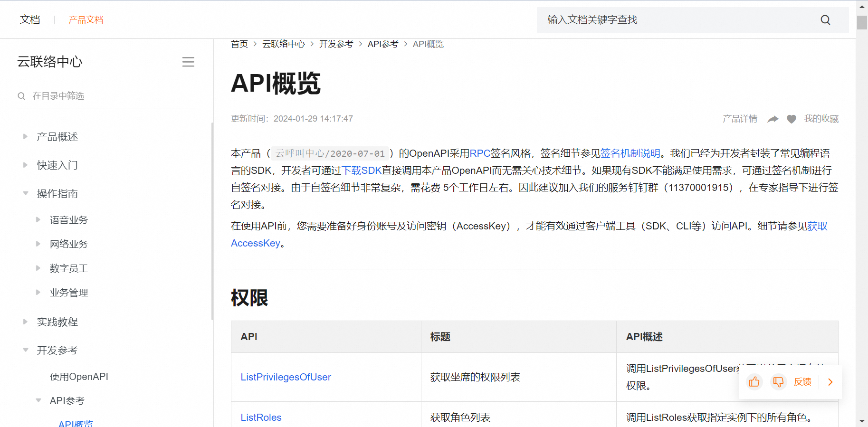Expand the 实践教程 section
The image size is (868, 427).
[25, 322]
